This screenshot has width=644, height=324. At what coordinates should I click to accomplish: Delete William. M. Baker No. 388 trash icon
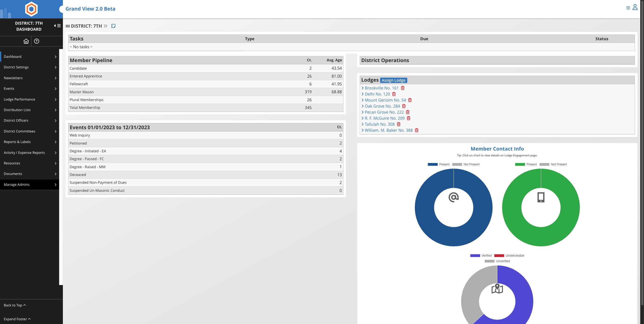click(x=417, y=130)
